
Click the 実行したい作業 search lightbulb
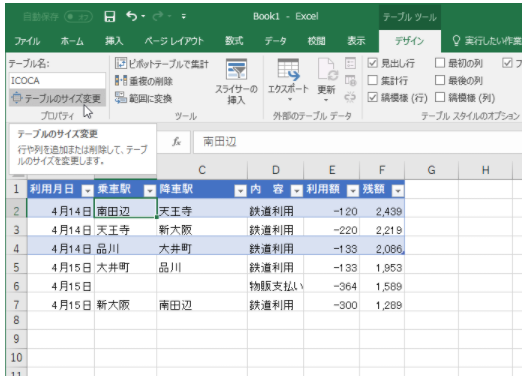(x=456, y=41)
